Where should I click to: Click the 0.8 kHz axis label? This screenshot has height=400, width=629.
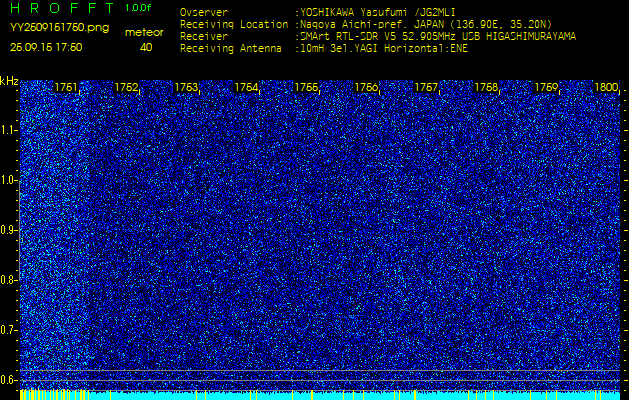click(8, 280)
